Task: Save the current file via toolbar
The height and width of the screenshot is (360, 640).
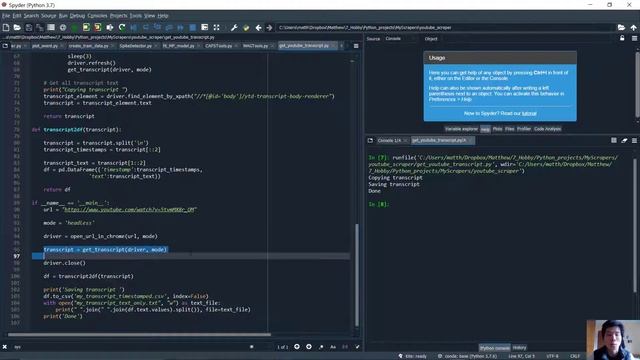Action: [x=29, y=27]
